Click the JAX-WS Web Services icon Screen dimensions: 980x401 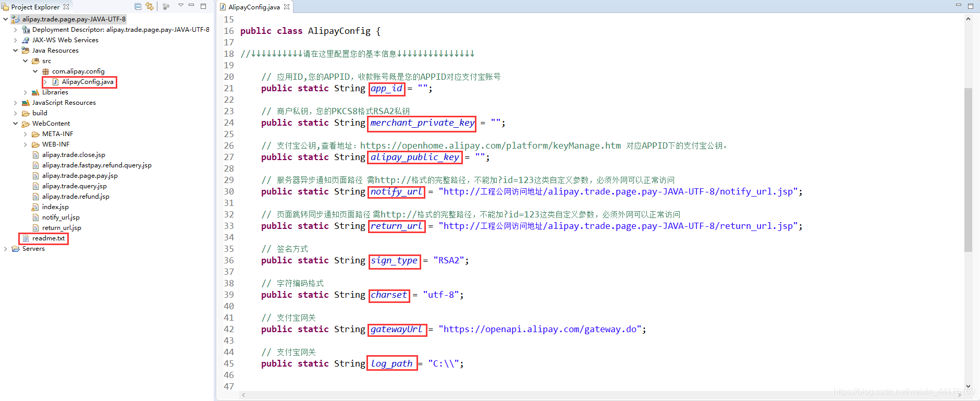[26, 40]
